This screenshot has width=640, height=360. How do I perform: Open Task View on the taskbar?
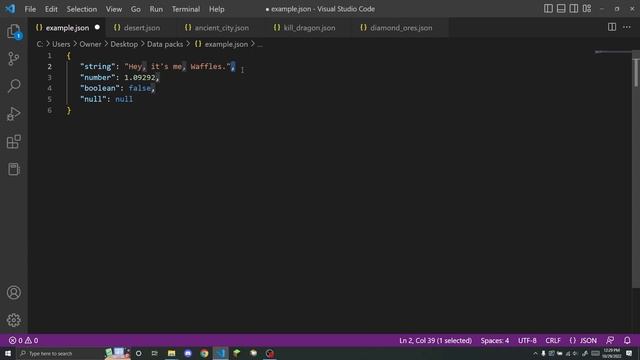(155, 353)
